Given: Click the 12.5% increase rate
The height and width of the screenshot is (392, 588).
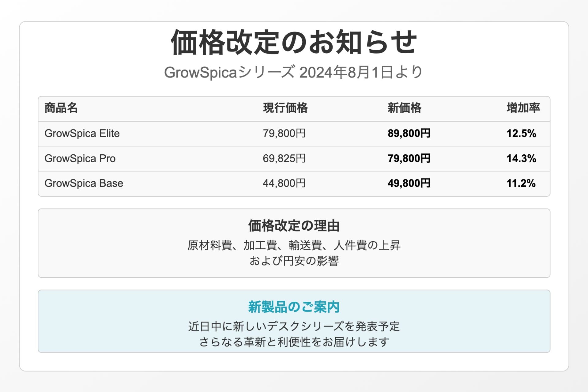Looking at the screenshot, I should point(521,134).
